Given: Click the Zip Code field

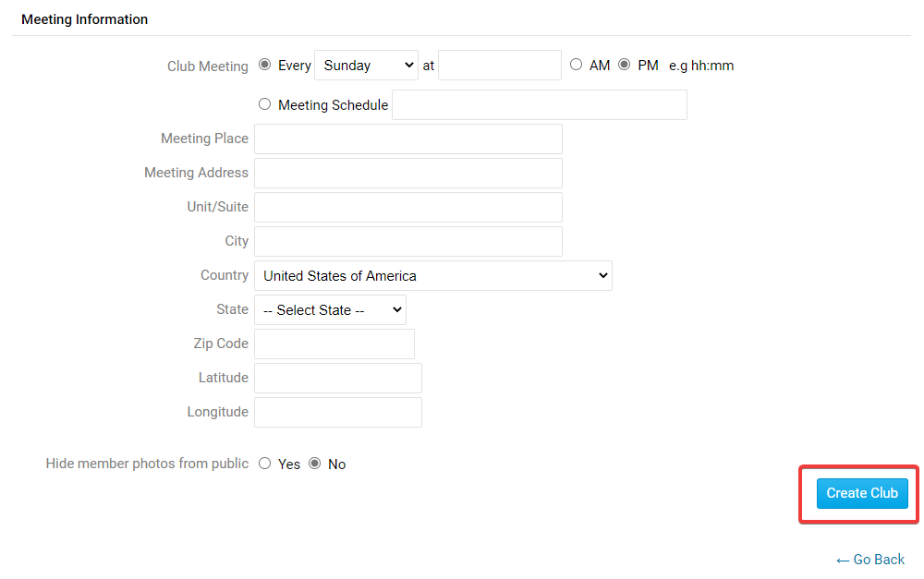Looking at the screenshot, I should (x=334, y=344).
